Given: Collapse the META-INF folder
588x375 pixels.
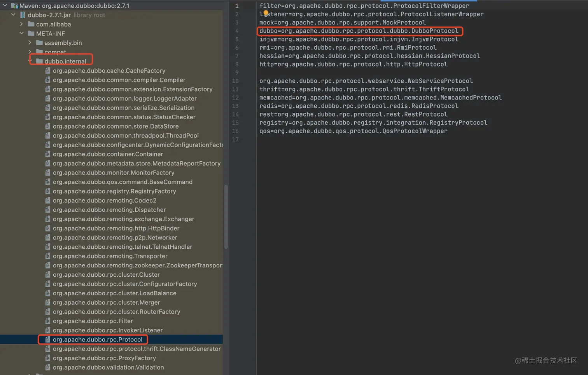Looking at the screenshot, I should (22, 33).
